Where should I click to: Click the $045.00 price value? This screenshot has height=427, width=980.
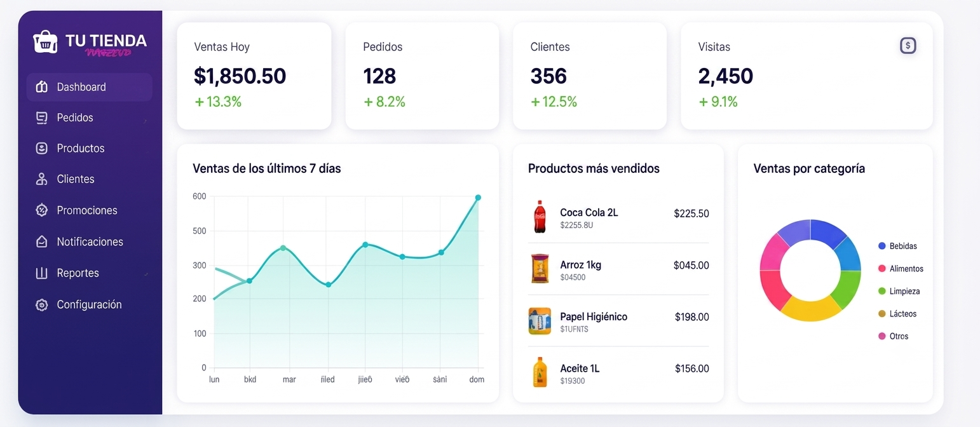[x=691, y=265]
